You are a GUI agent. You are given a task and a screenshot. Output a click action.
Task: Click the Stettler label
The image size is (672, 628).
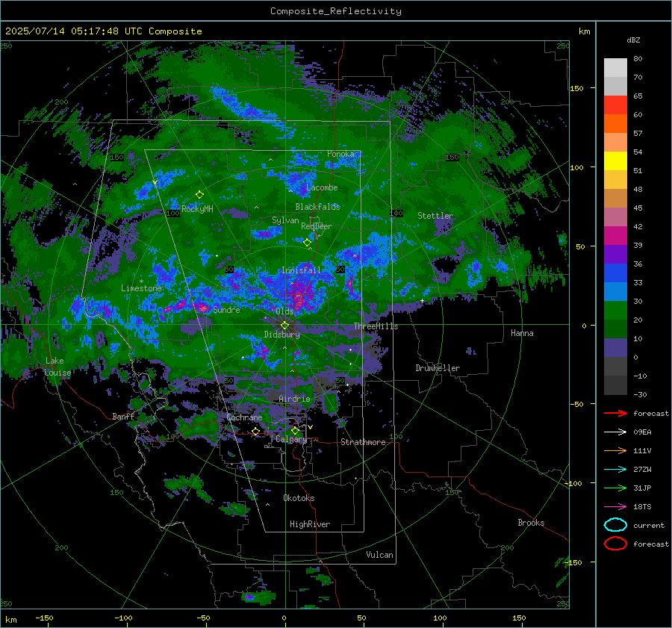click(x=435, y=216)
